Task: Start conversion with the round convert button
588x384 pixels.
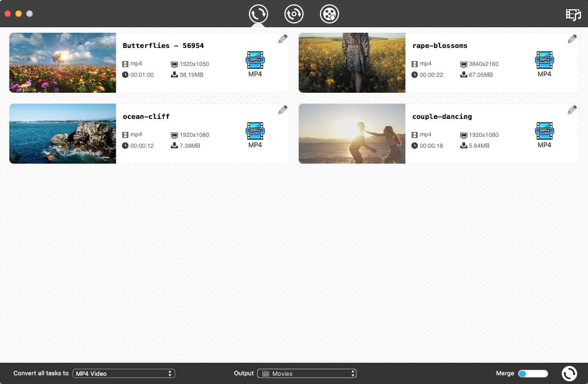Action: (569, 373)
